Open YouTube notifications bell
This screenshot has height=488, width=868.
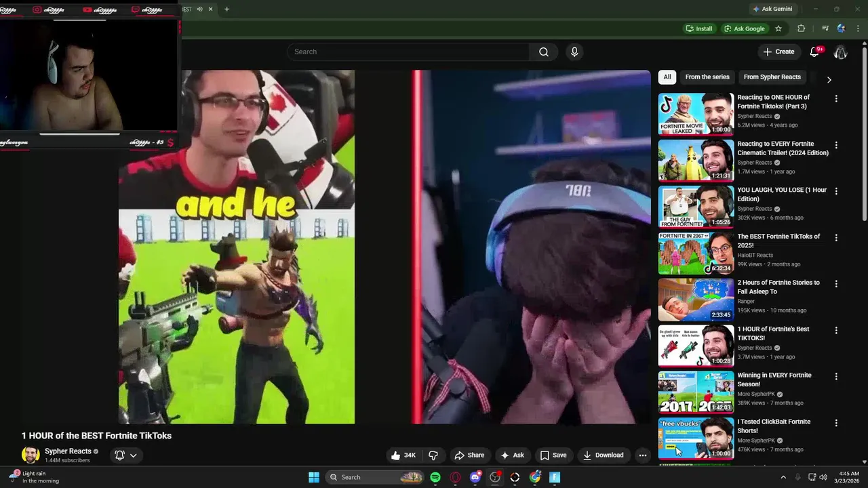(815, 52)
